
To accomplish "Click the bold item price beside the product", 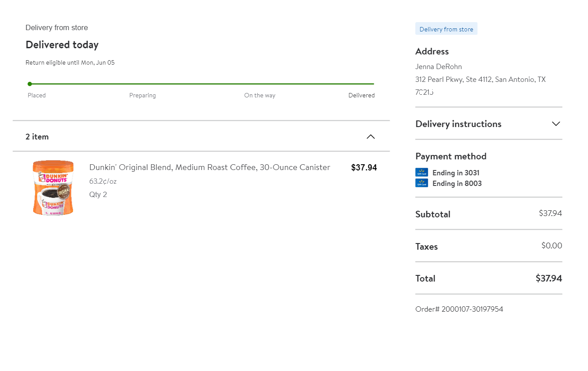I will (x=364, y=168).
